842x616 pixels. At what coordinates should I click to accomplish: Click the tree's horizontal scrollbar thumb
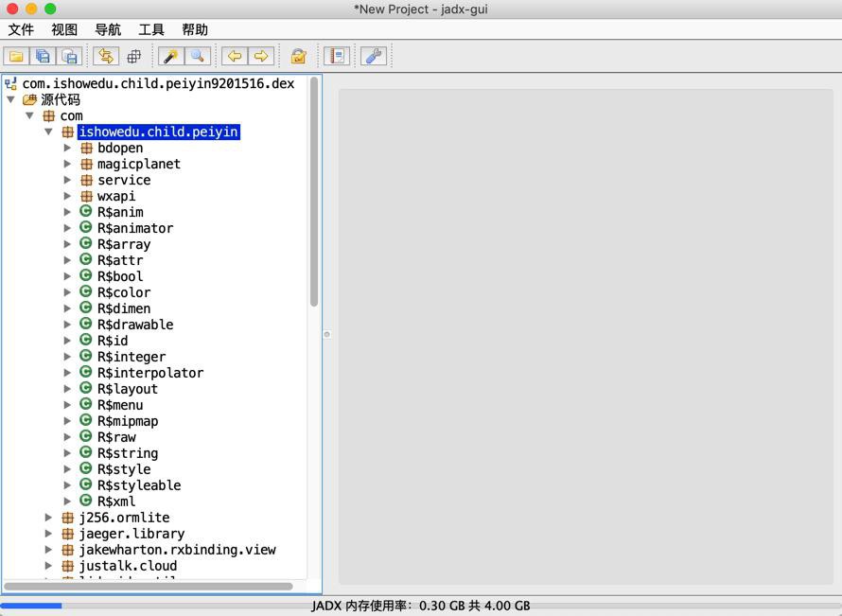click(149, 586)
